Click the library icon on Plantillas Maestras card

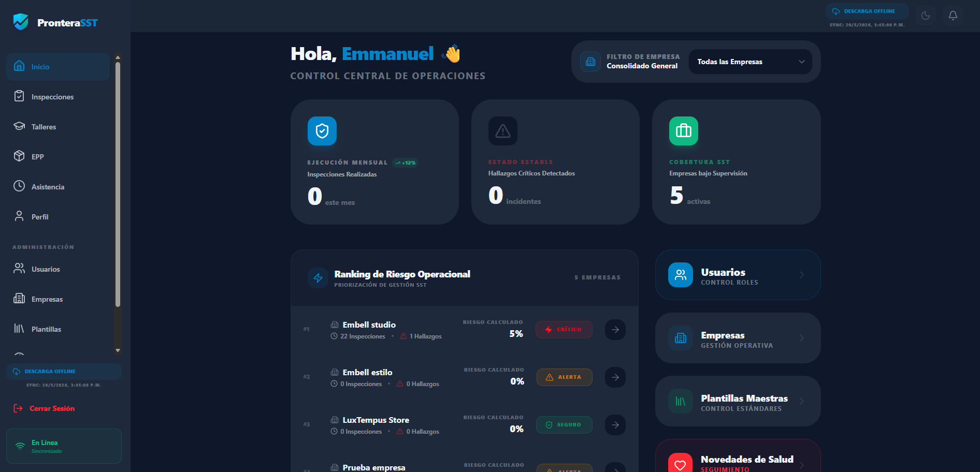click(681, 401)
